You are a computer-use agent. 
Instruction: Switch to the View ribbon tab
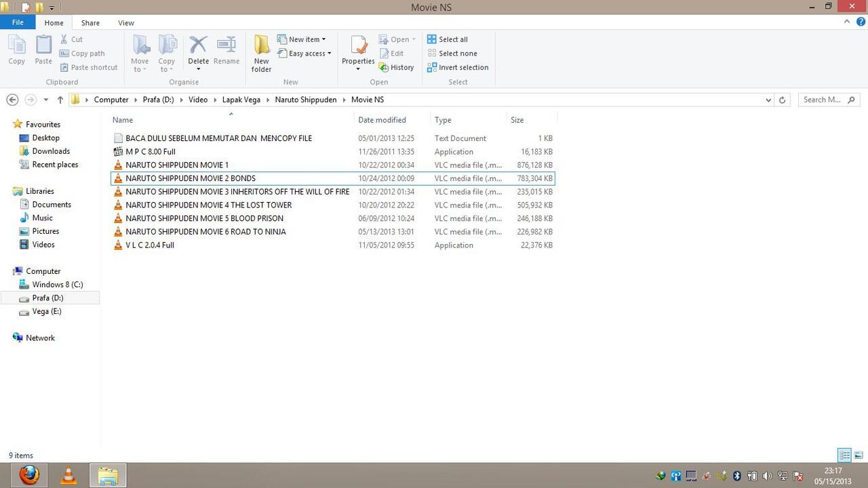126,22
